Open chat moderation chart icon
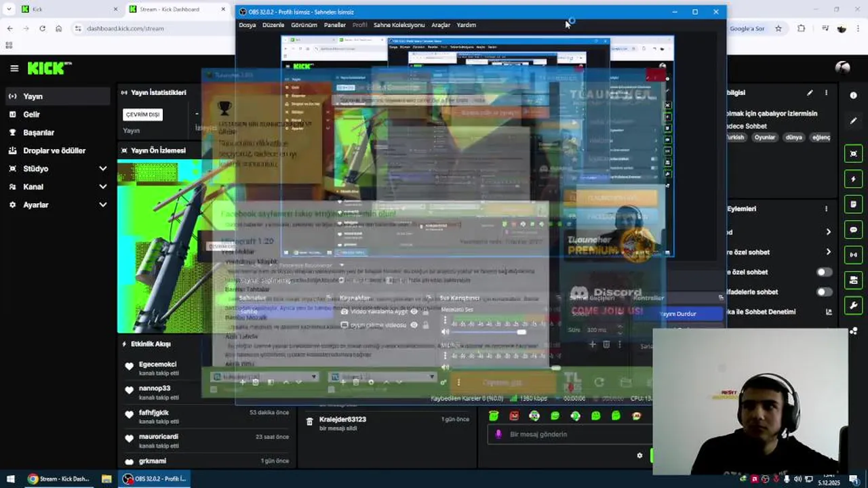 click(829, 312)
